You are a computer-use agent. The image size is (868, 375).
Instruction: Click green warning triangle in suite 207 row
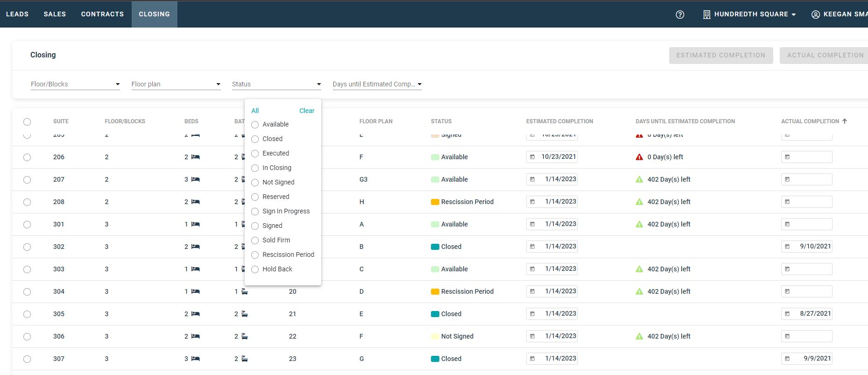(640, 179)
